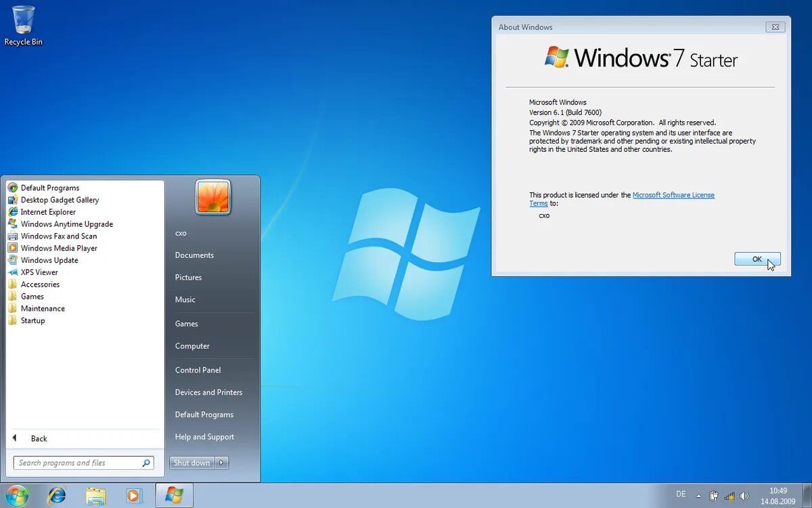Image resolution: width=812 pixels, height=508 pixels.
Task: Click the orange flower user account picture
Action: click(213, 197)
